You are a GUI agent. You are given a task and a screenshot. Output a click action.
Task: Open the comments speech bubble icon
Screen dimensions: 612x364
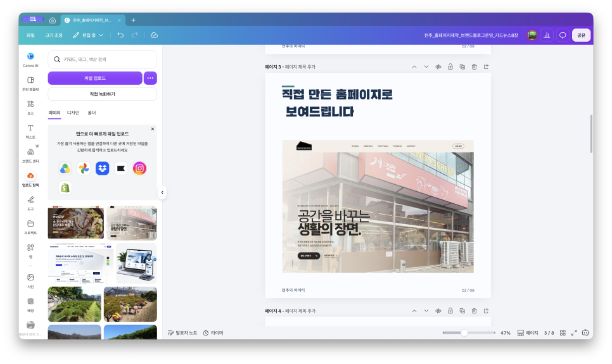click(563, 35)
